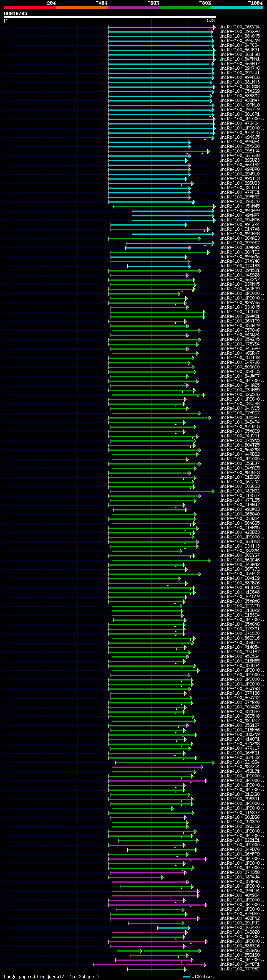Open UniRef100_Q2Q9Q4 label
The height and width of the screenshot is (980, 267).
click(x=239, y=762)
